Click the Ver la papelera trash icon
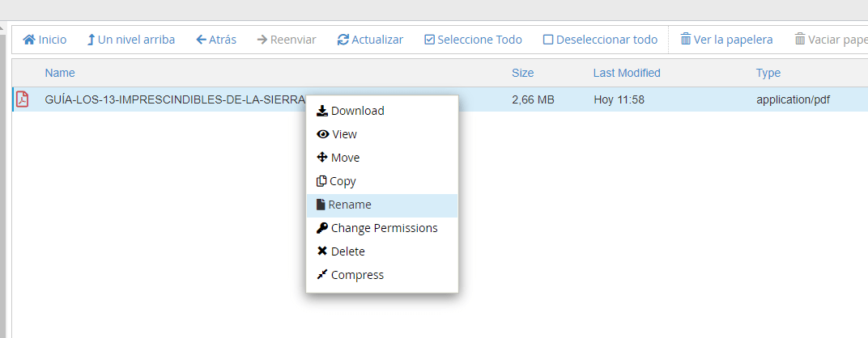 tap(686, 40)
